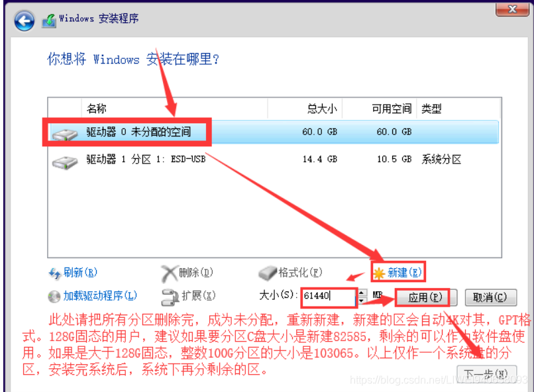Choose 删除(D) to delete partition
Screen dimensions: 534x392
[x=196, y=272]
